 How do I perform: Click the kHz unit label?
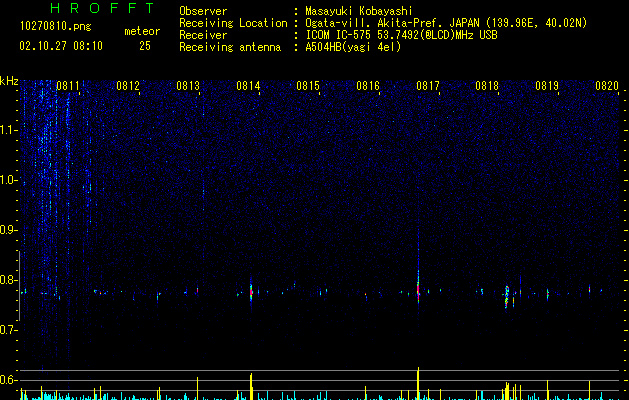[x=9, y=81]
